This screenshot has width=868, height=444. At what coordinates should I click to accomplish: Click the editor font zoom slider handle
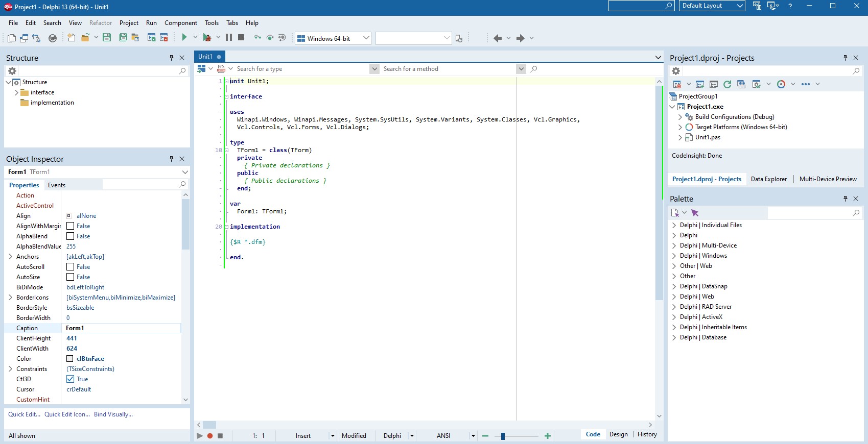click(503, 436)
